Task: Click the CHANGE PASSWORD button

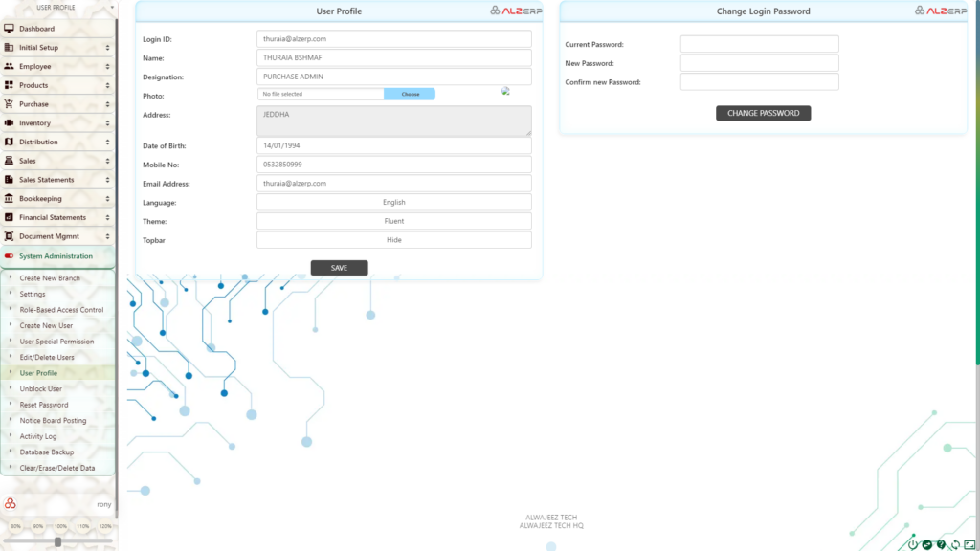Action: click(x=763, y=113)
